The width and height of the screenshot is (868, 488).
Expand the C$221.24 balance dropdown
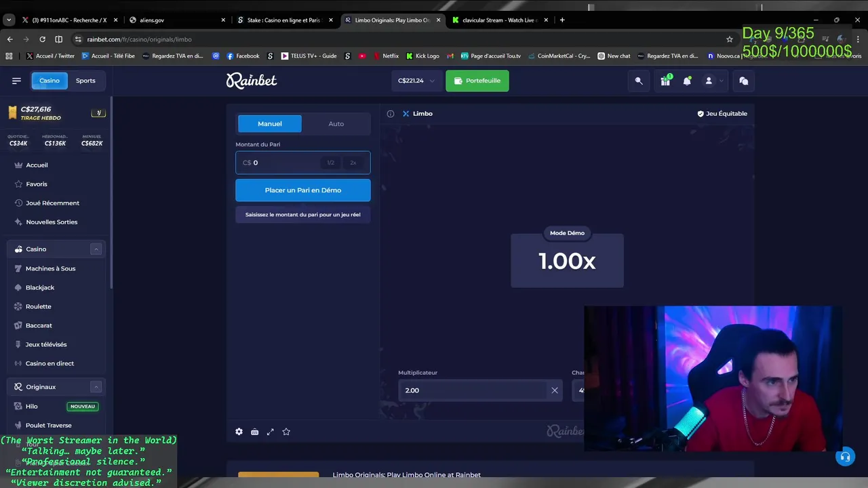point(416,81)
